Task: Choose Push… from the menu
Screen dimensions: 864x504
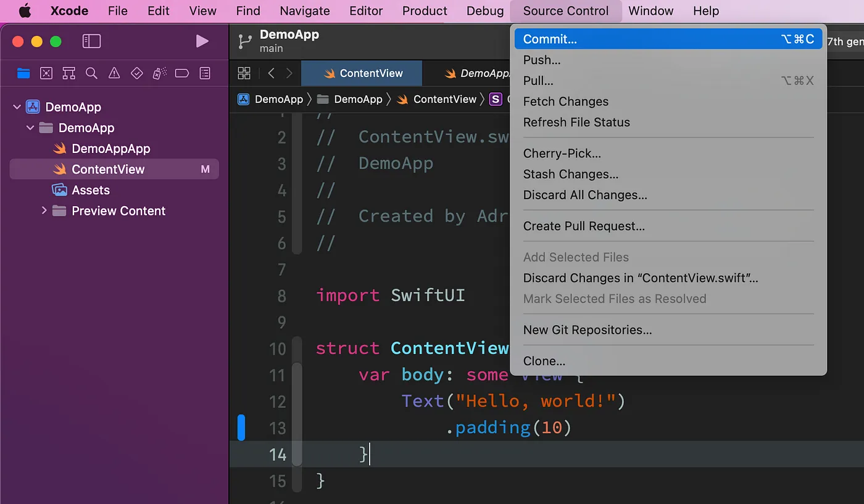Action: point(668,60)
